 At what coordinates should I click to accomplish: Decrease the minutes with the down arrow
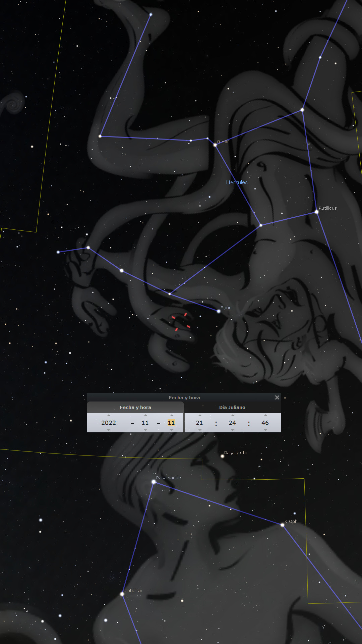pos(232,430)
